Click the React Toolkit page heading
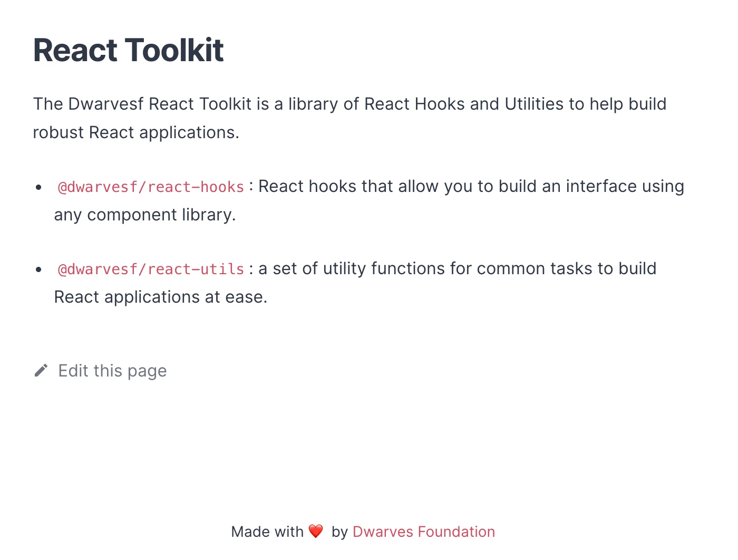 coord(129,51)
